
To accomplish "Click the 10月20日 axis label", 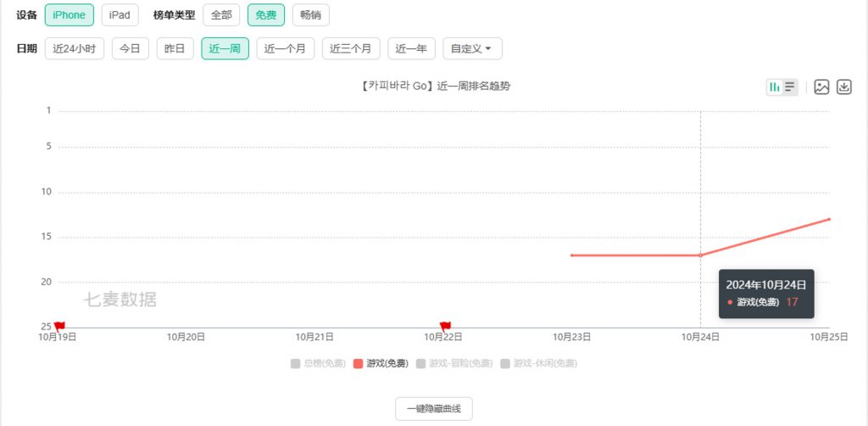I will (186, 336).
